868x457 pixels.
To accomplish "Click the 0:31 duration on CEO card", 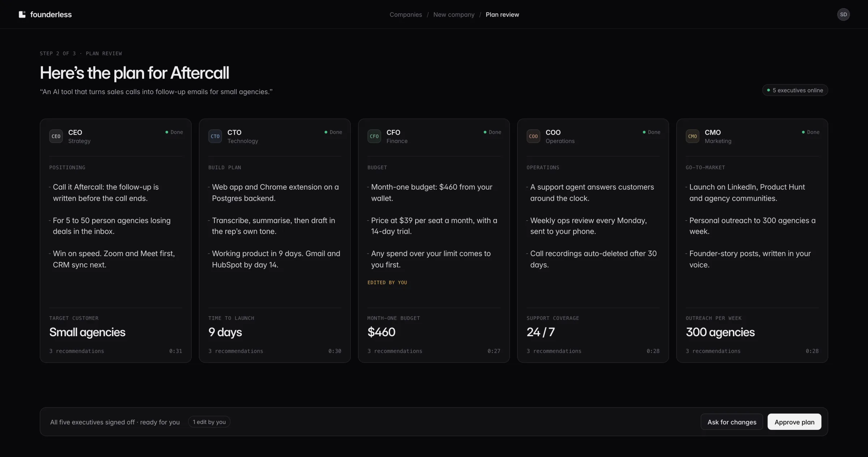I will 176,351.
